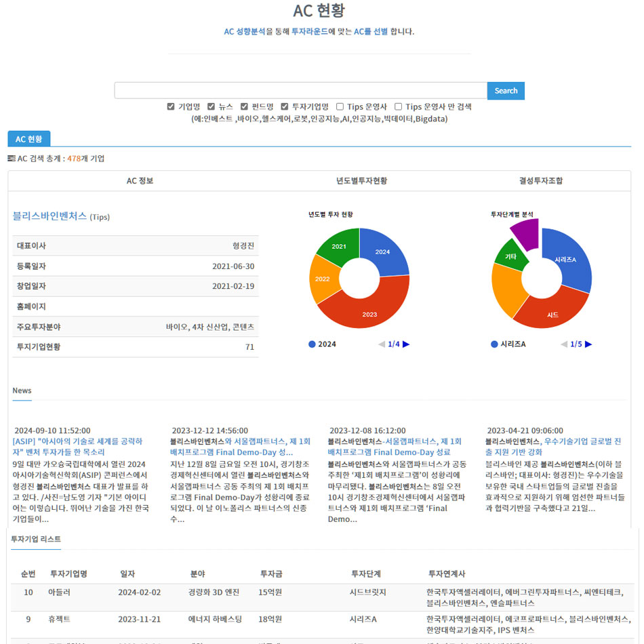
Task: Open the 년도별투자현황 column header
Action: coord(361,181)
